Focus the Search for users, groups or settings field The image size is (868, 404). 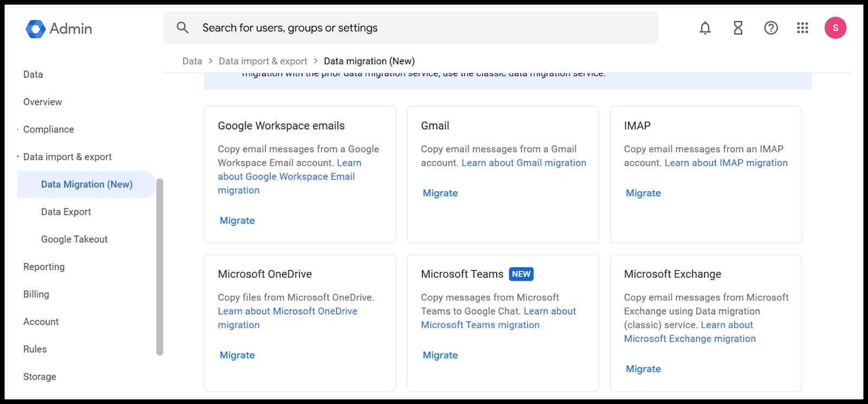tap(410, 28)
